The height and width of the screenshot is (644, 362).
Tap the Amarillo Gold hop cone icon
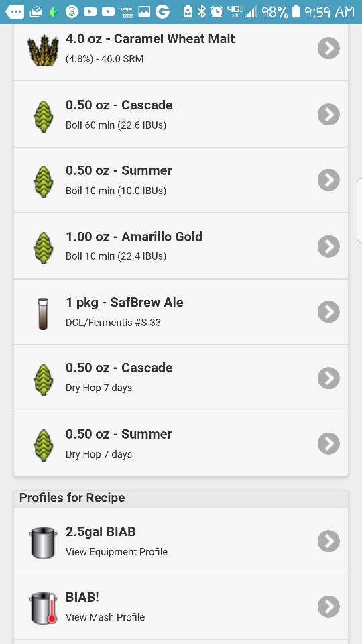(43, 248)
